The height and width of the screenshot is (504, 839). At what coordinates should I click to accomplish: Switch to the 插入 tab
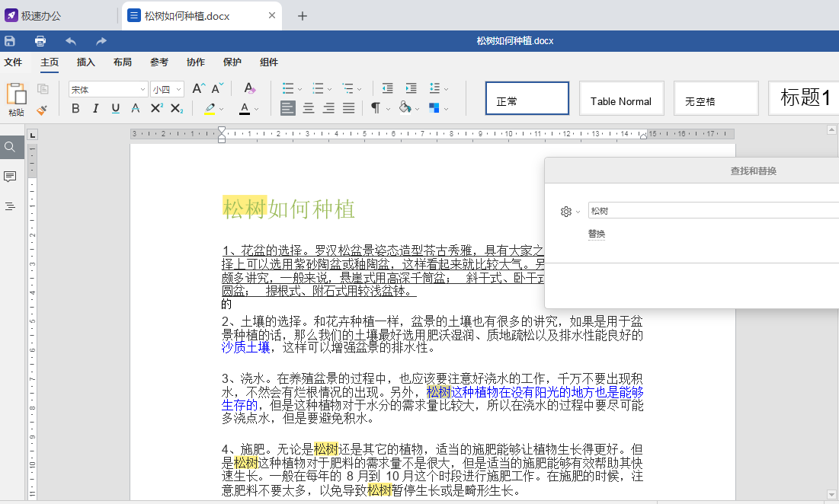86,62
